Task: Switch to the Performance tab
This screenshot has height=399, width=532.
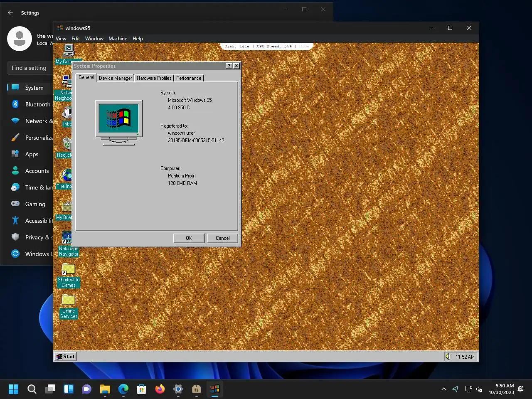Action: click(189, 78)
